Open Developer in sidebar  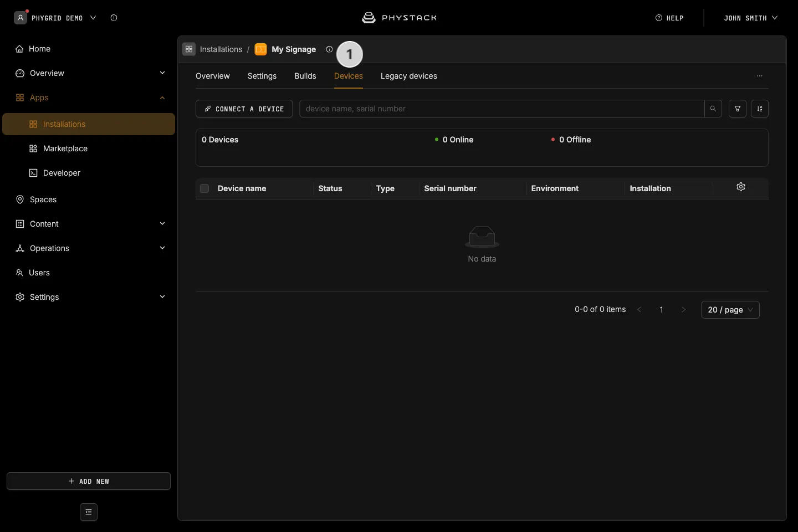point(89,173)
